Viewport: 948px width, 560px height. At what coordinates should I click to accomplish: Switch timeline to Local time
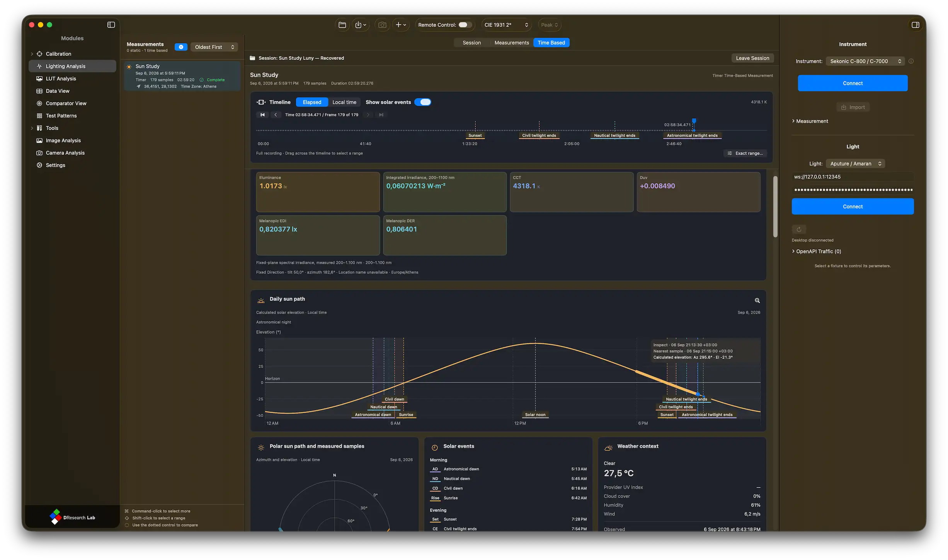tap(344, 102)
